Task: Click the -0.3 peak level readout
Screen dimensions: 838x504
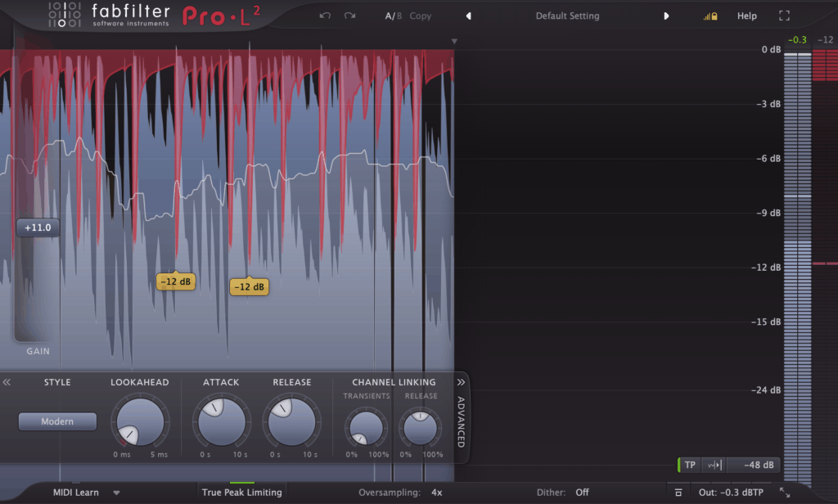Action: [x=797, y=40]
